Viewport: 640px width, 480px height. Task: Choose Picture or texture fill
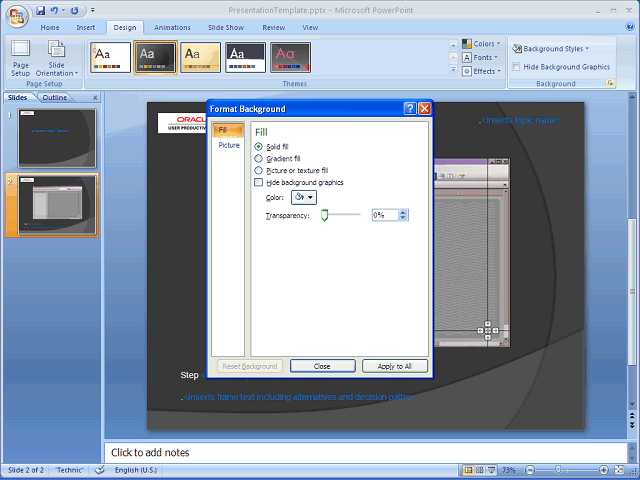pos(258,170)
